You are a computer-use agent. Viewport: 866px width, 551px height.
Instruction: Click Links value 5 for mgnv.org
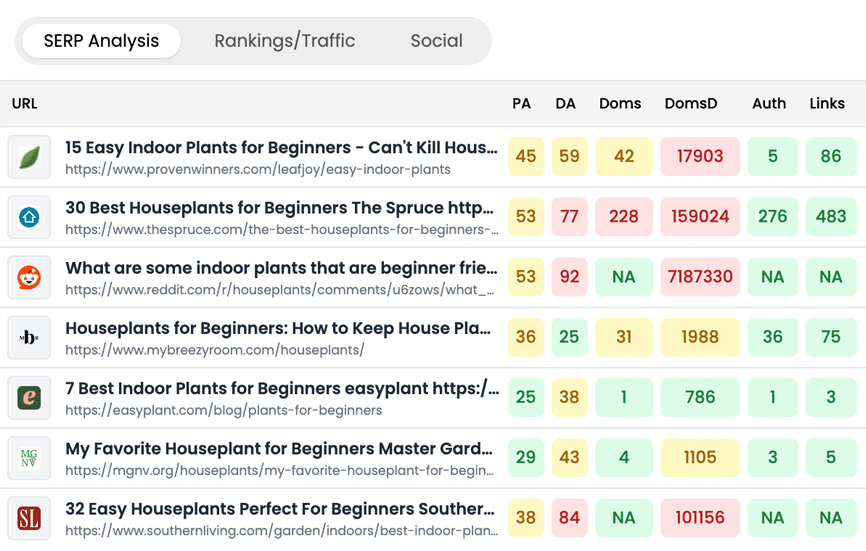(x=831, y=458)
